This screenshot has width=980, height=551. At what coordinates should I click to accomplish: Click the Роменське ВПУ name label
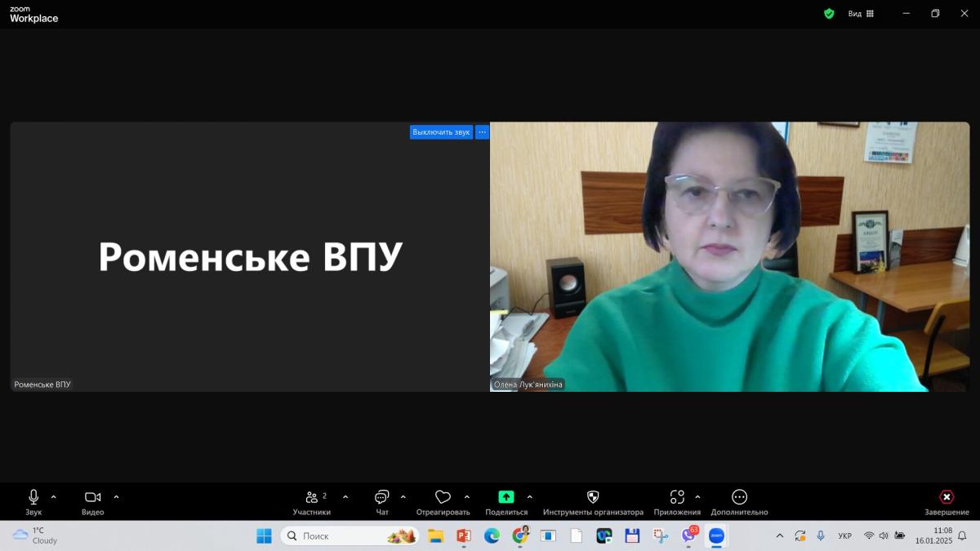42,384
